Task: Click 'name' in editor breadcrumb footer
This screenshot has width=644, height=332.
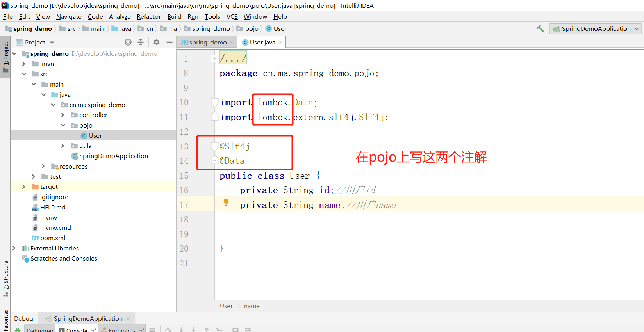Action: tap(252, 306)
